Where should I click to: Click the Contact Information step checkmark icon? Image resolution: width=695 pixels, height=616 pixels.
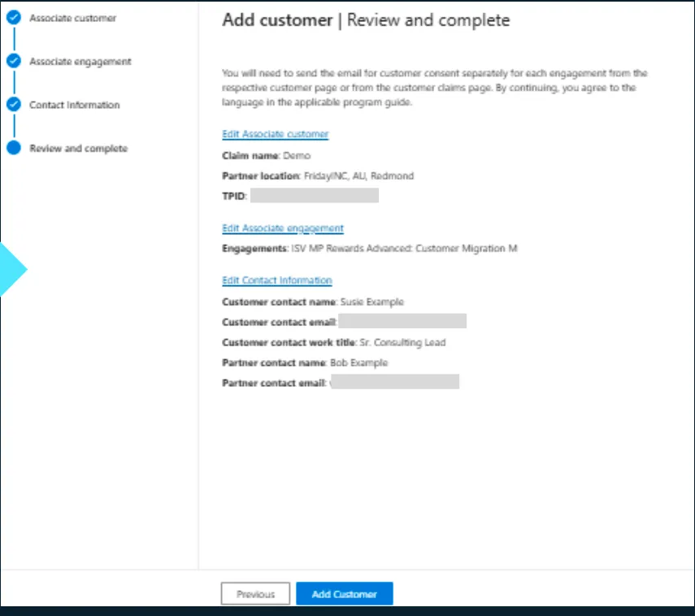tap(14, 104)
